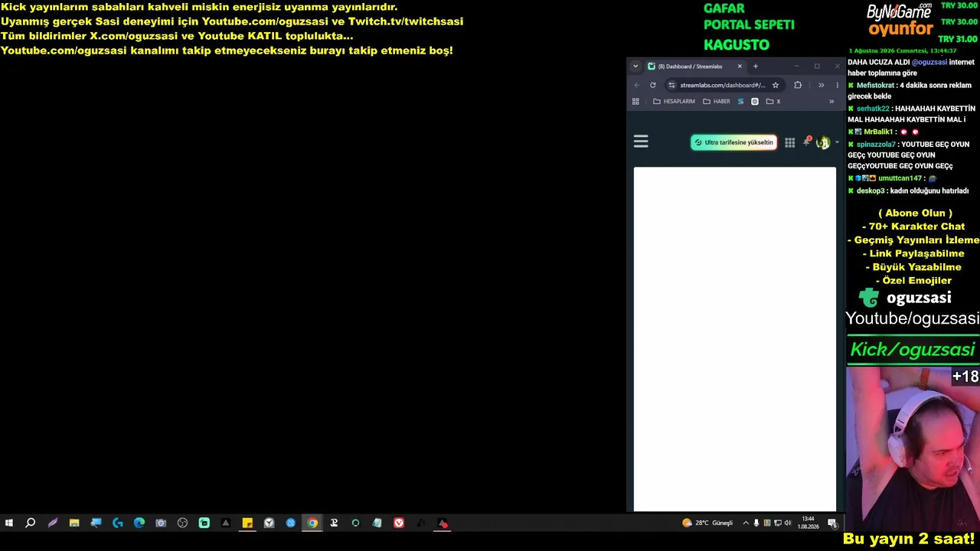Image resolution: width=980 pixels, height=551 pixels.
Task: Open OBS Studio from the taskbar
Action: [182, 523]
